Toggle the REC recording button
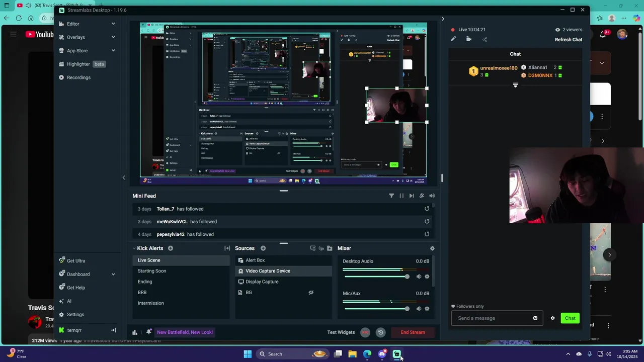The height and width of the screenshot is (362, 644). tap(365, 332)
